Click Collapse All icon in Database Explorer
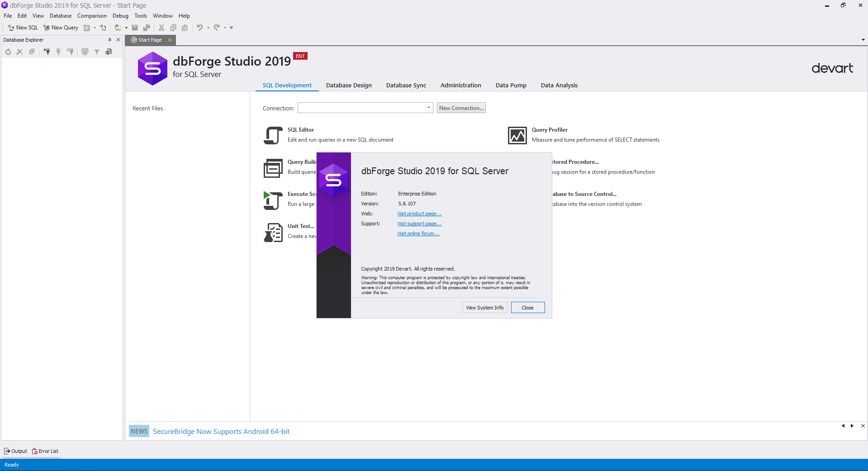 [32, 52]
